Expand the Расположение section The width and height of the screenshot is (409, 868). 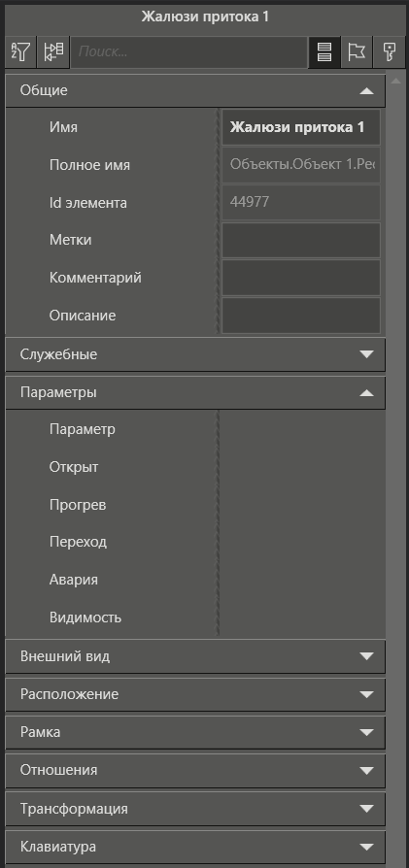[195, 694]
